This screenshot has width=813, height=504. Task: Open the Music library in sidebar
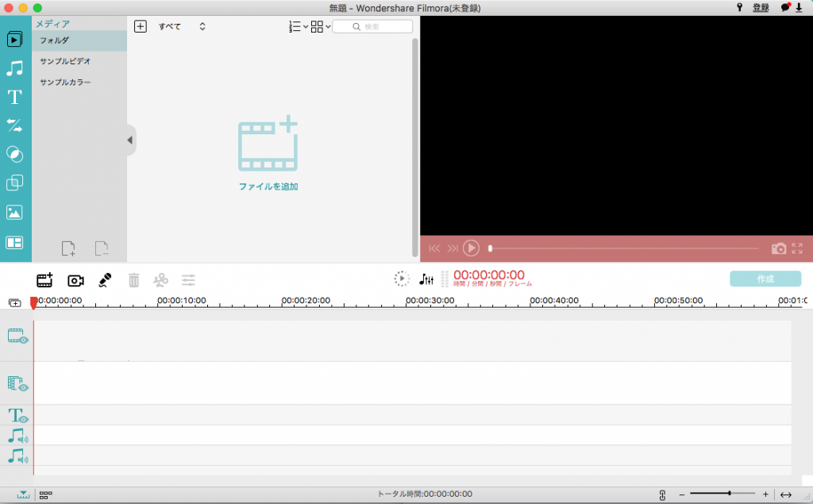click(x=14, y=68)
